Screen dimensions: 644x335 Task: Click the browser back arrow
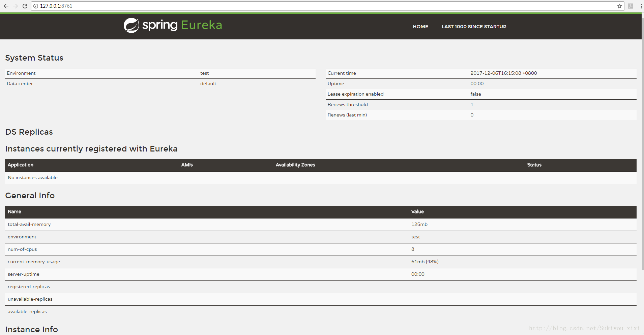click(6, 6)
